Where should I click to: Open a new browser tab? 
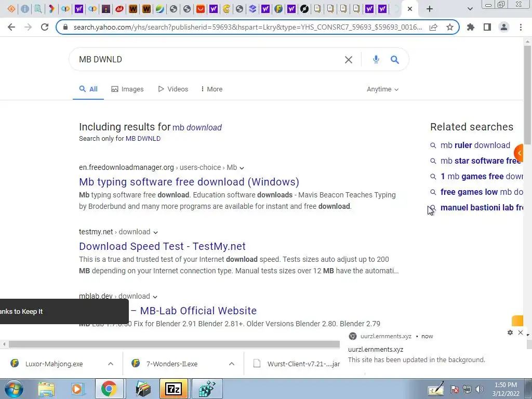[430, 9]
